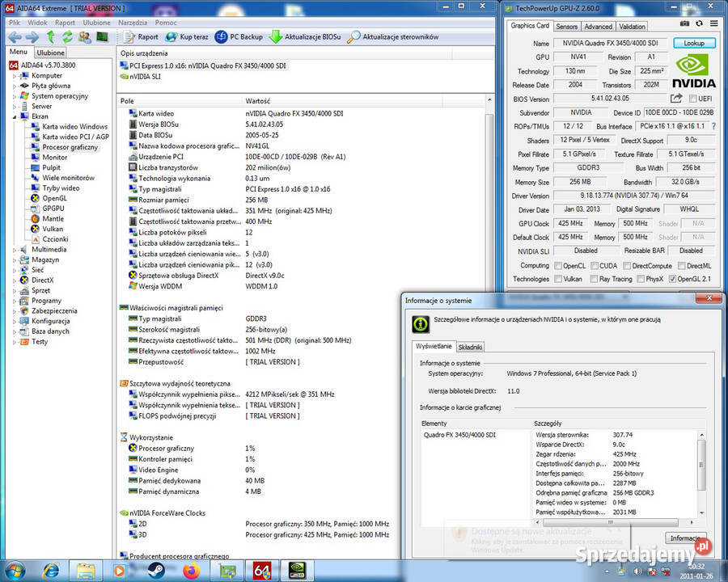Click Aktualizacje BIOSu toolbar item

tap(305, 36)
